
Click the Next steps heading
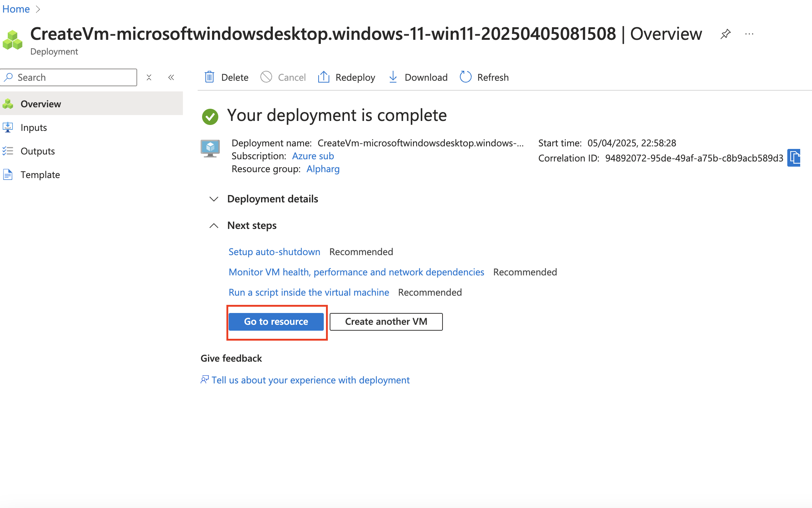(252, 226)
